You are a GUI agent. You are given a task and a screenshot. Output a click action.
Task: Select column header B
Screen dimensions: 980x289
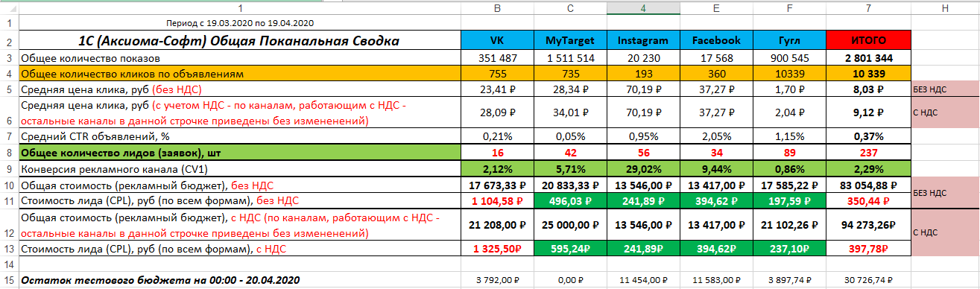[x=497, y=7]
